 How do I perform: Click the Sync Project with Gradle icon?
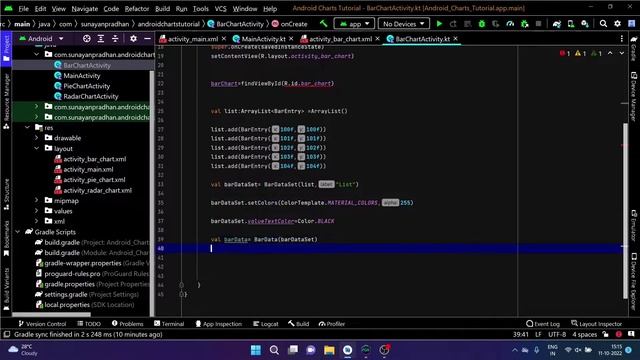pyautogui.click(x=557, y=24)
